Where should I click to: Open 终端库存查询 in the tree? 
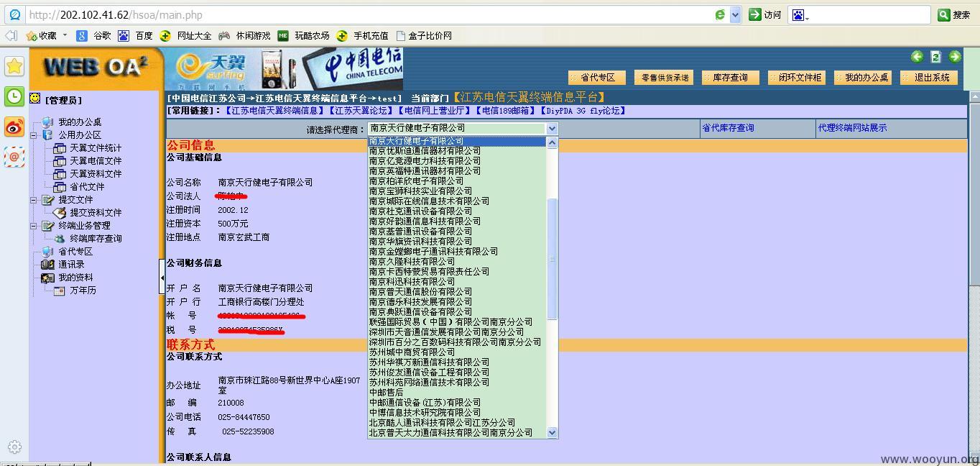pos(96,239)
